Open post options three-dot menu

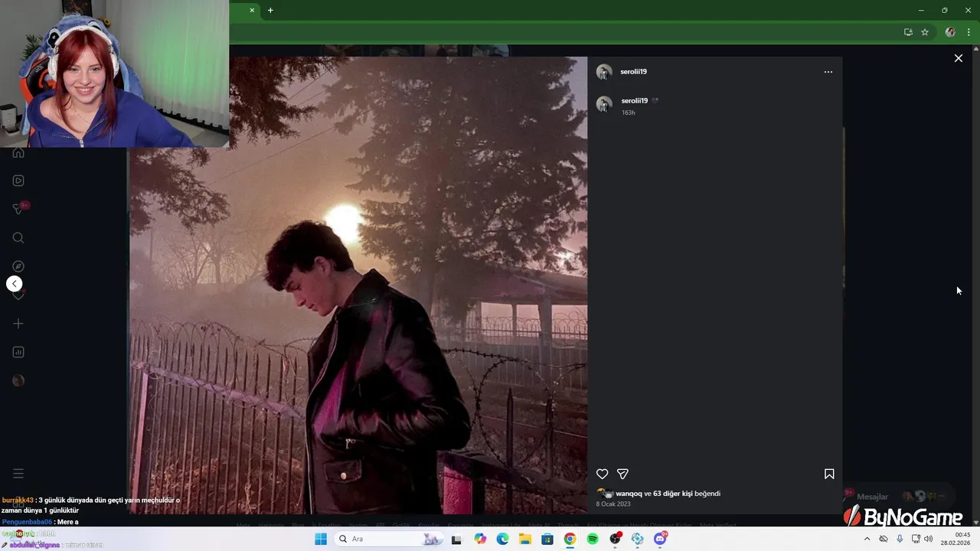click(828, 72)
